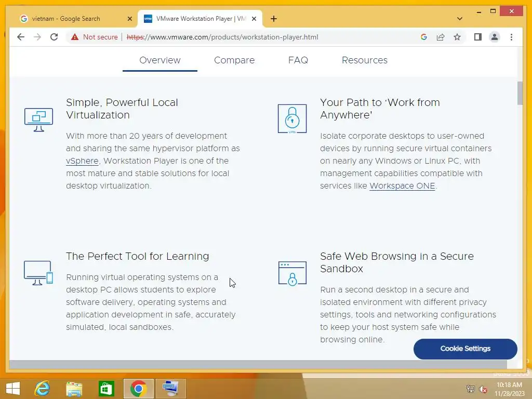Close the vietnam Google Search tab

tap(129, 19)
